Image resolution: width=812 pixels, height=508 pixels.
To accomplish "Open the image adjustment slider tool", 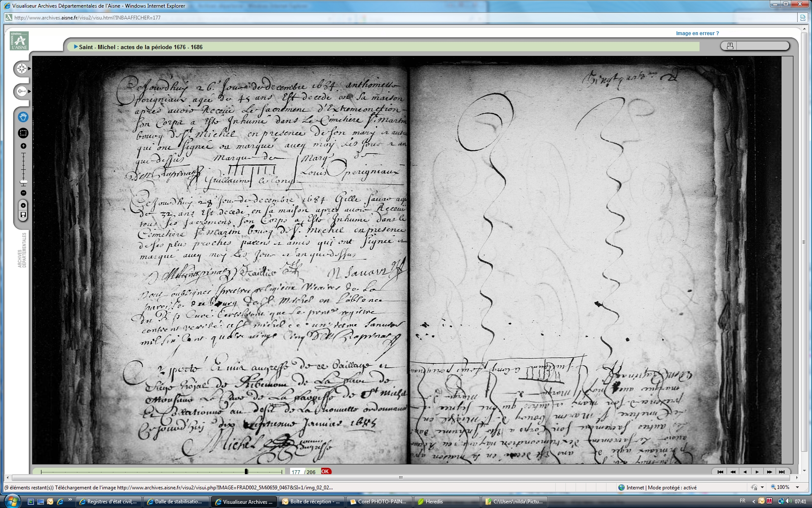I will tap(22, 91).
